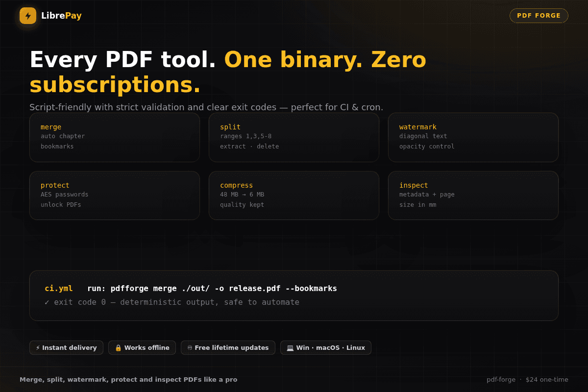Click the Free lifetime updates badge
The height and width of the screenshot is (392, 588).
(x=228, y=348)
